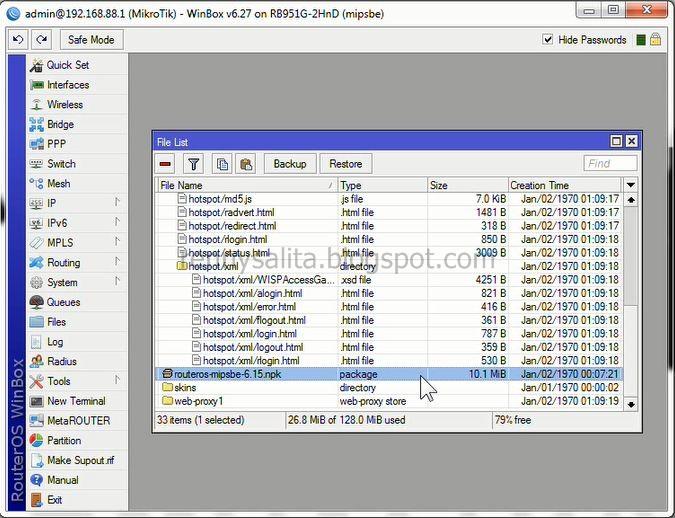Click the Paste icon in File List
The width and height of the screenshot is (675, 518).
click(246, 164)
